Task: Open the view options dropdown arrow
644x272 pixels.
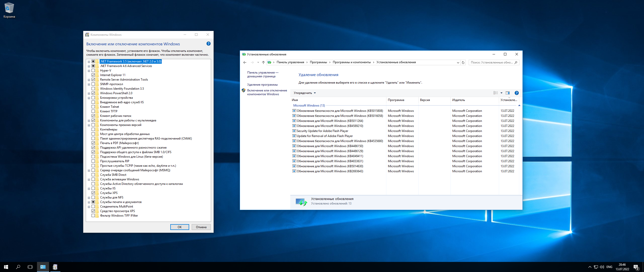Action: 501,93
